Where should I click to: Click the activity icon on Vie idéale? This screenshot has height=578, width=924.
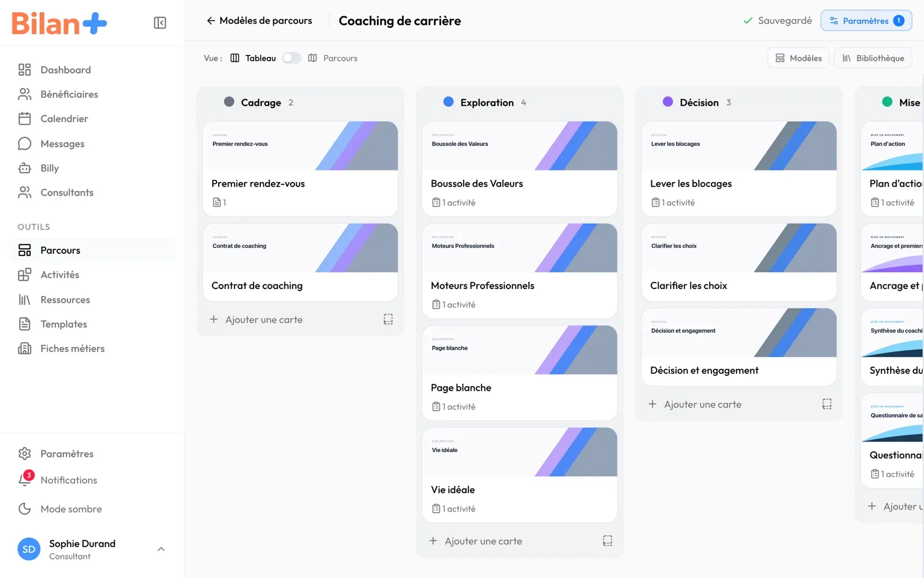click(436, 509)
